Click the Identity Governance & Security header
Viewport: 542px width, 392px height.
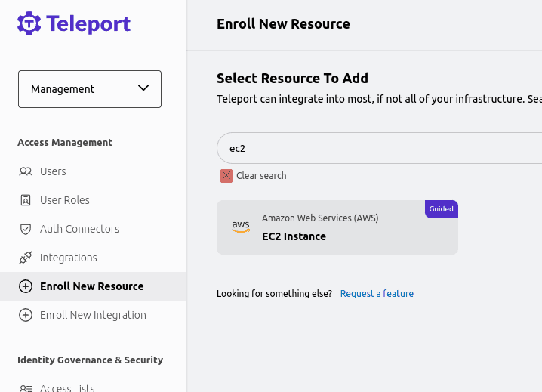click(91, 360)
